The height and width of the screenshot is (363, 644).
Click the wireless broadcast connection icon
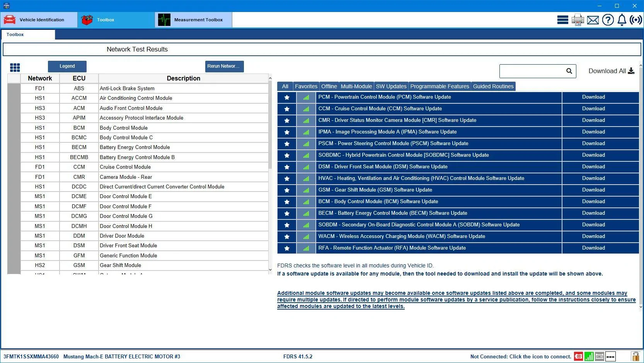(635, 20)
